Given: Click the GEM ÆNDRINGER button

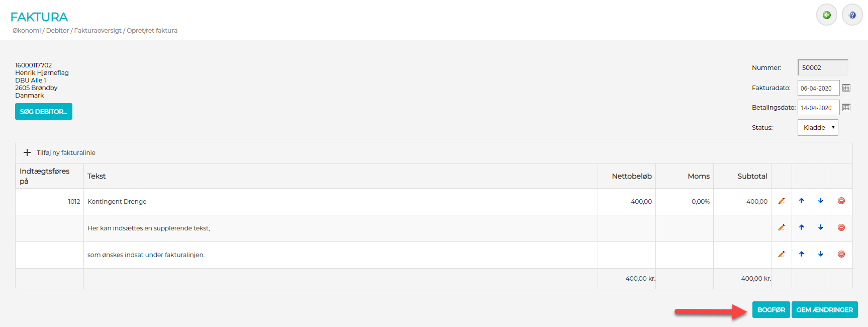Looking at the screenshot, I should (824, 310).
